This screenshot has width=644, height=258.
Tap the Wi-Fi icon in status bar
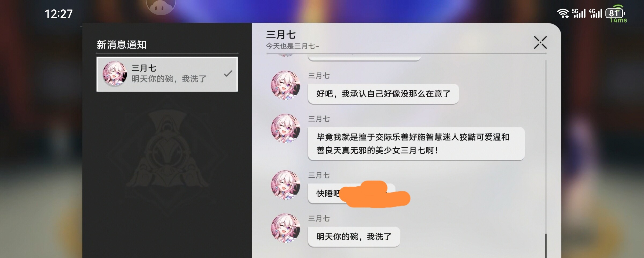(x=563, y=13)
